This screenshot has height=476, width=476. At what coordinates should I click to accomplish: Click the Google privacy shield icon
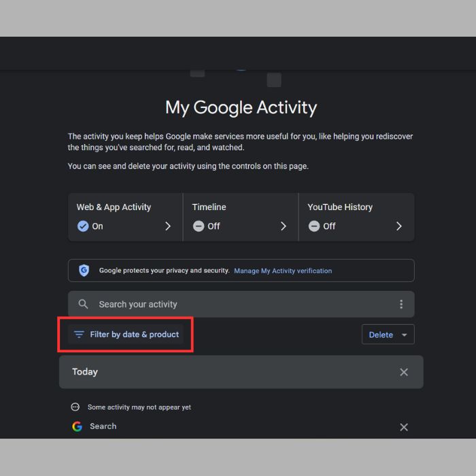tap(84, 270)
